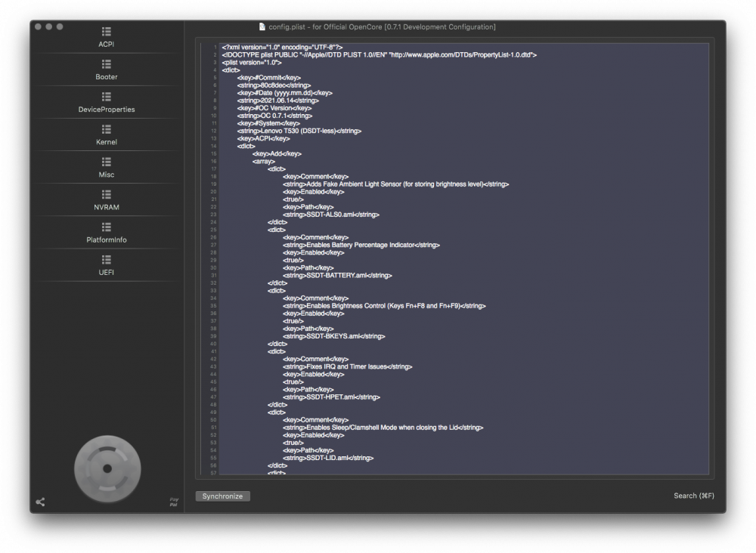The image size is (756, 553).
Task: Click the 'SSDT-HPET.aml' string line
Action: [x=331, y=397]
